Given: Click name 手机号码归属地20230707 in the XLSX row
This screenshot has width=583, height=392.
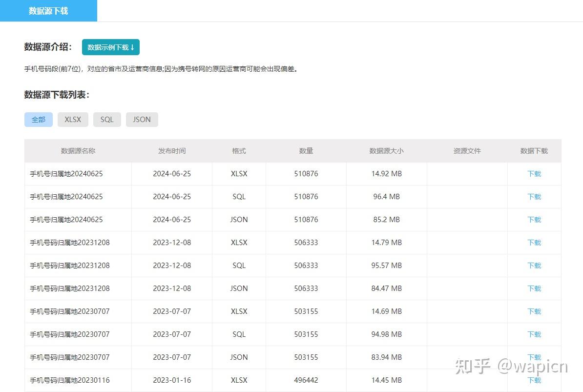Looking at the screenshot, I should tap(70, 311).
